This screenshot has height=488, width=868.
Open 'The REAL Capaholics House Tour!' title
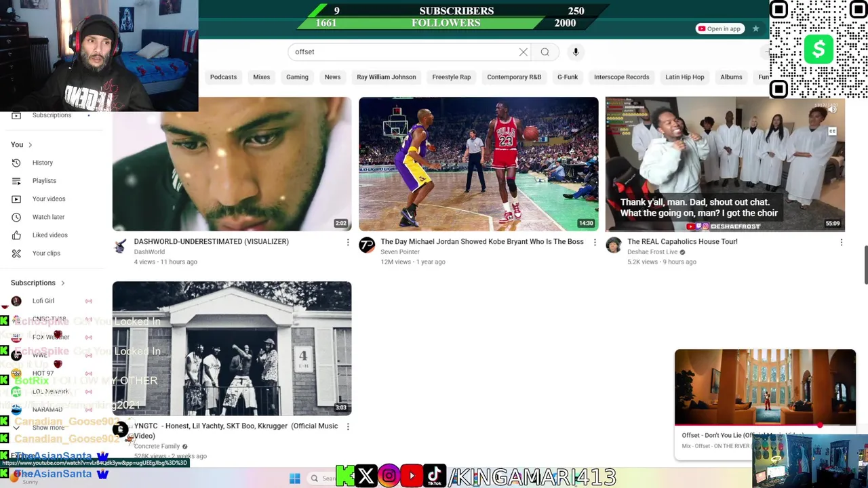pyautogui.click(x=682, y=242)
